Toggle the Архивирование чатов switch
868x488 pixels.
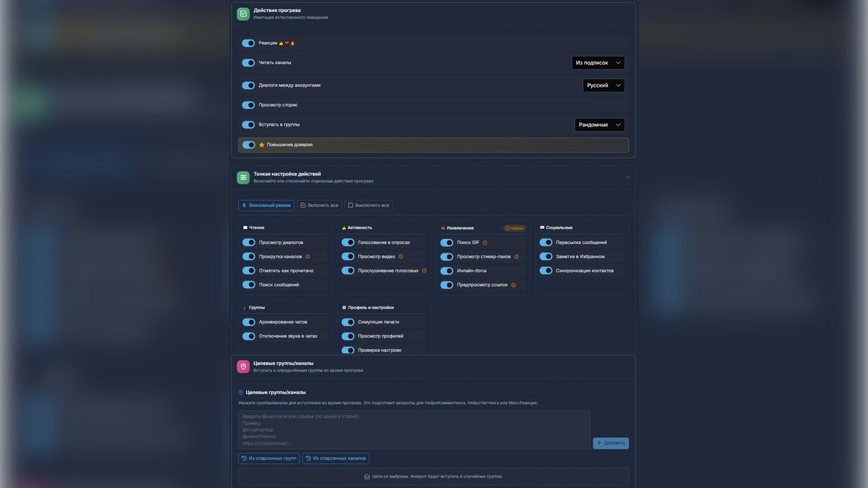coord(249,322)
